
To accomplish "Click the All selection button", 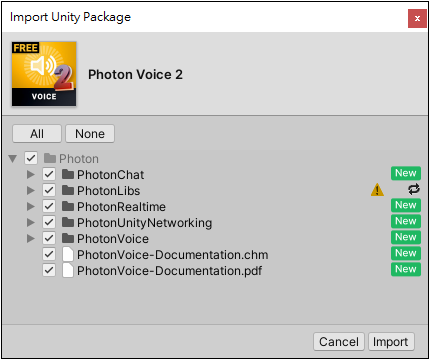I will pos(37,134).
